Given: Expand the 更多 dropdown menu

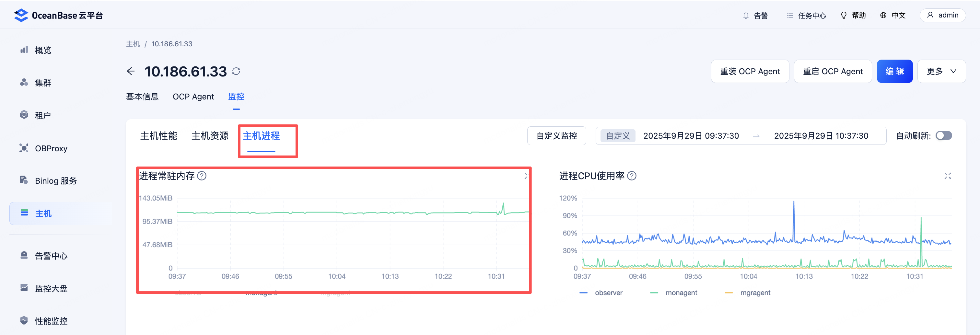Looking at the screenshot, I should 941,71.
